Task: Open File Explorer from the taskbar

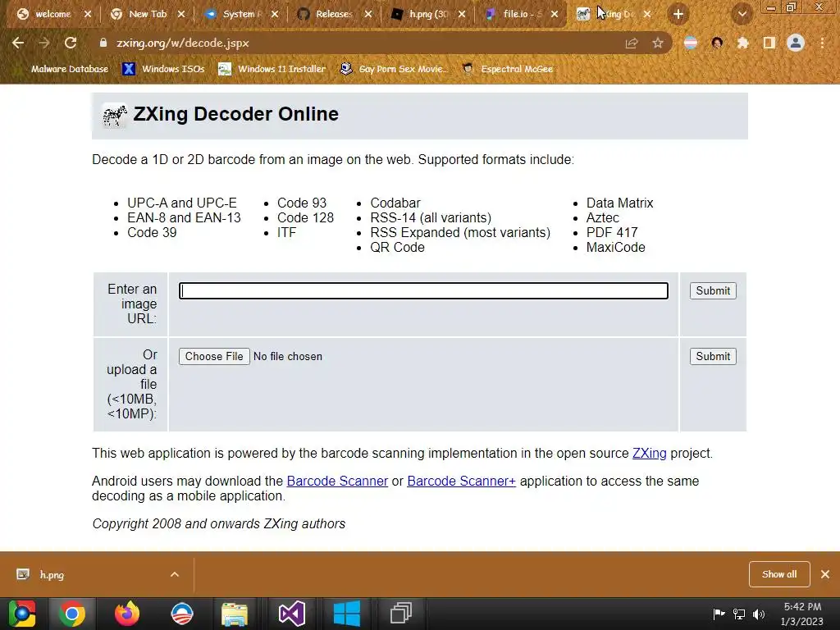Action: pos(235,614)
